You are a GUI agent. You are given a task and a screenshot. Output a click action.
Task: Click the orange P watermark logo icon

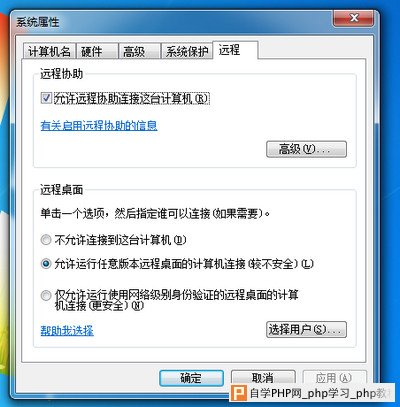239,393
